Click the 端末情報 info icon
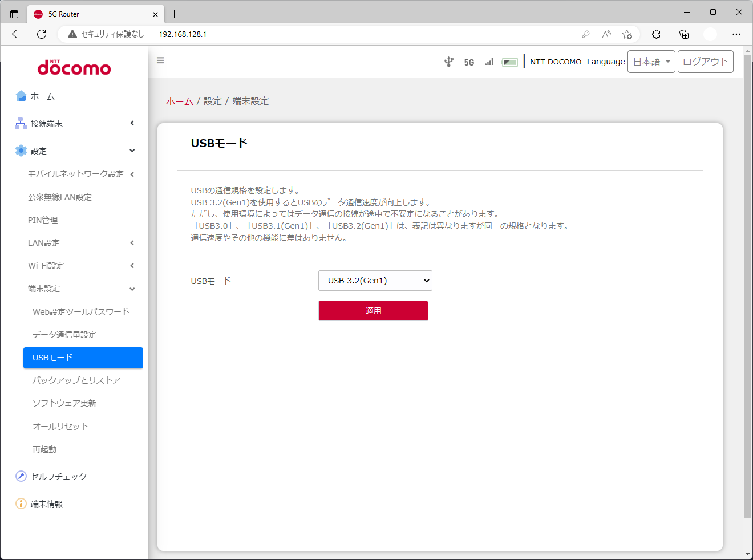This screenshot has height=560, width=753. [21, 504]
